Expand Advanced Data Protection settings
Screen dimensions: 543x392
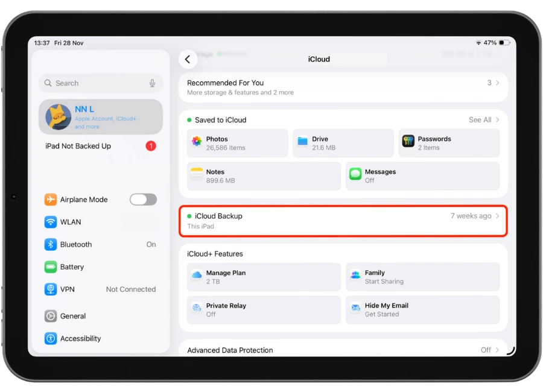point(343,350)
